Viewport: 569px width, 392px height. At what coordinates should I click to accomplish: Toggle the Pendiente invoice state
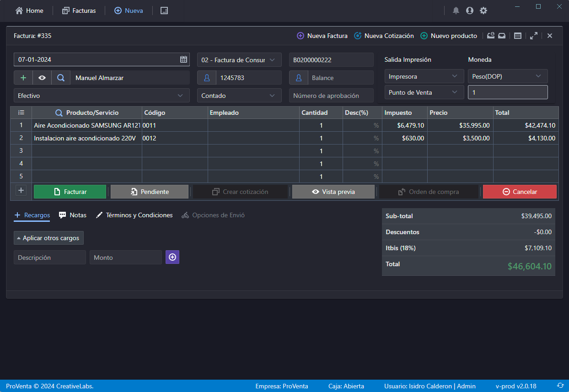[150, 191]
